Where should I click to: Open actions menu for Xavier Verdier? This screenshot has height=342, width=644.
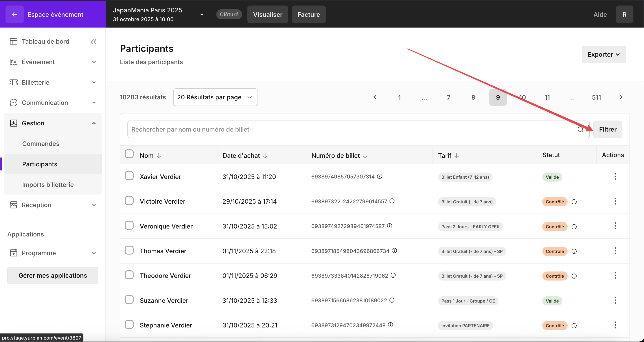[615, 177]
